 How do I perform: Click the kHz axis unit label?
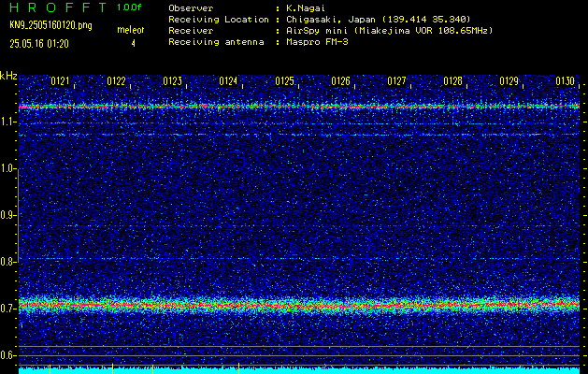8,76
